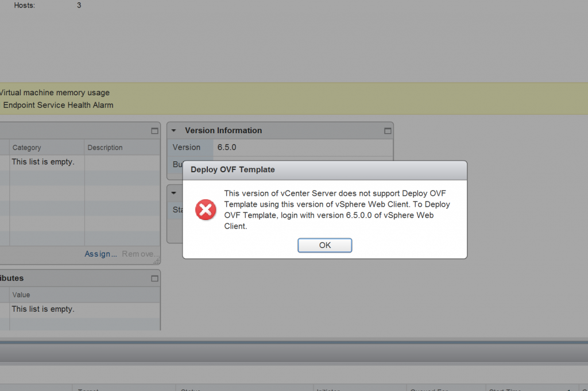Dismiss the dialog by clicking OK
Image resolution: width=588 pixels, height=391 pixels.
[324, 245]
